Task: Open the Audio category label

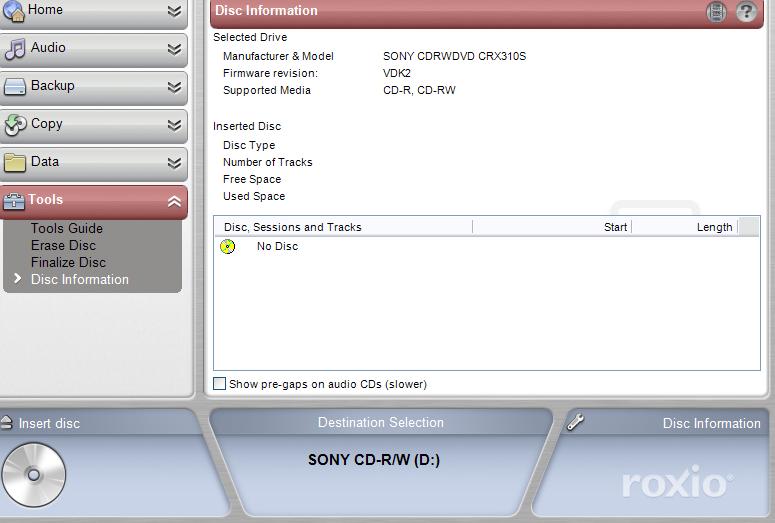Action: click(x=48, y=47)
